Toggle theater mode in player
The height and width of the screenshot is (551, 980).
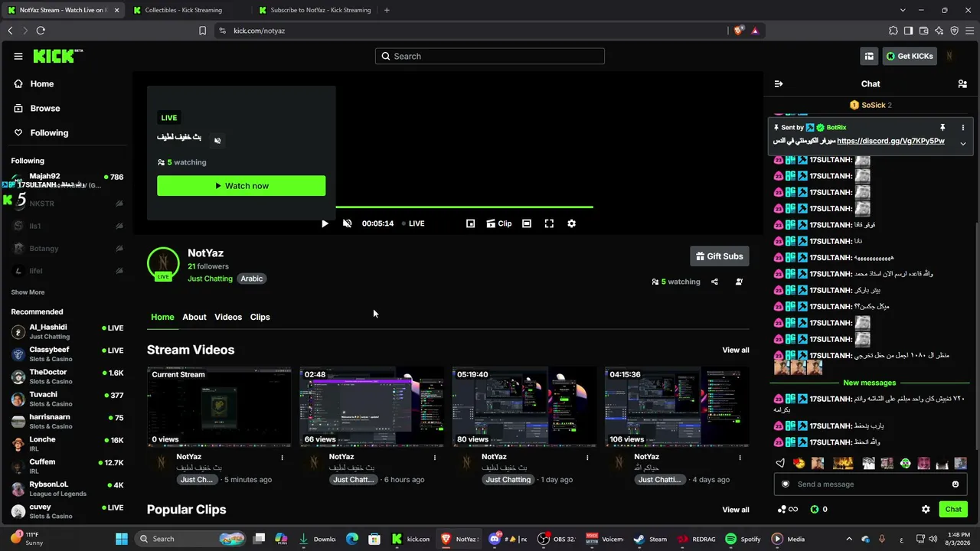[527, 223]
